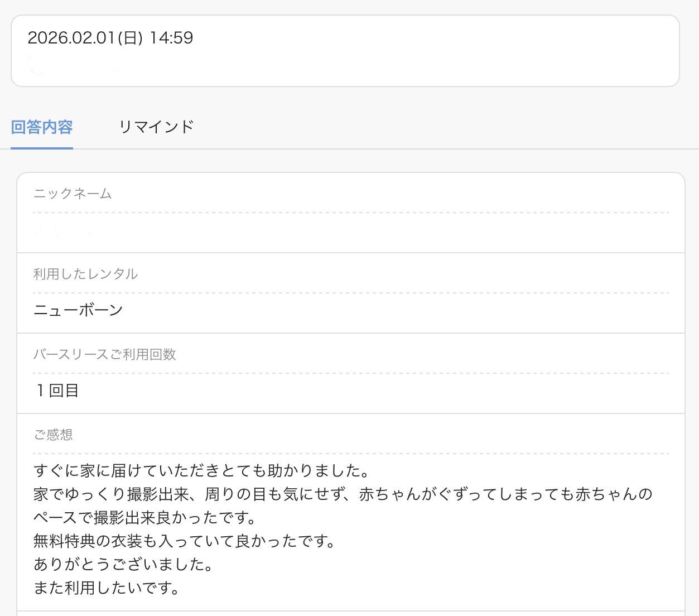The width and height of the screenshot is (699, 616).
Task: Click the blurred user name below the timestamp
Action: [x=75, y=68]
